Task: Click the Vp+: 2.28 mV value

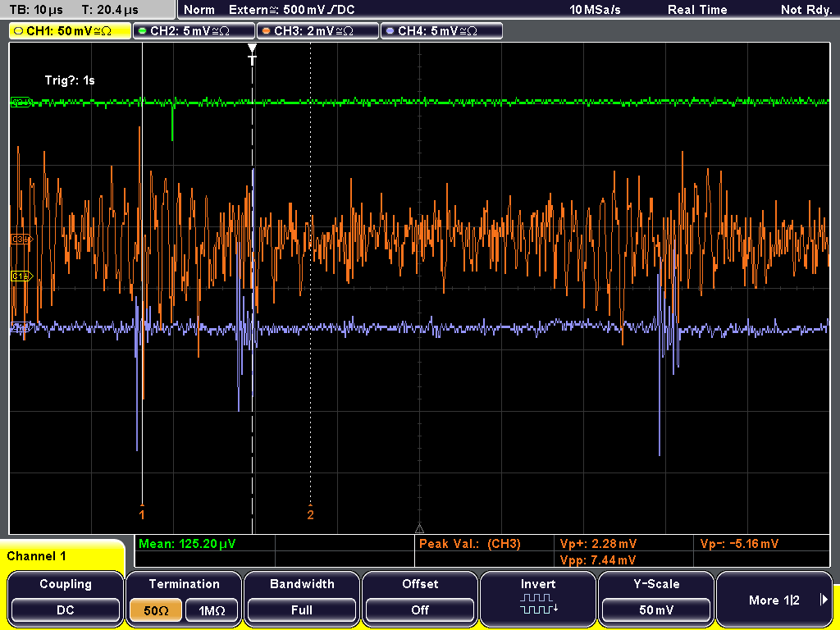Action: [x=598, y=544]
